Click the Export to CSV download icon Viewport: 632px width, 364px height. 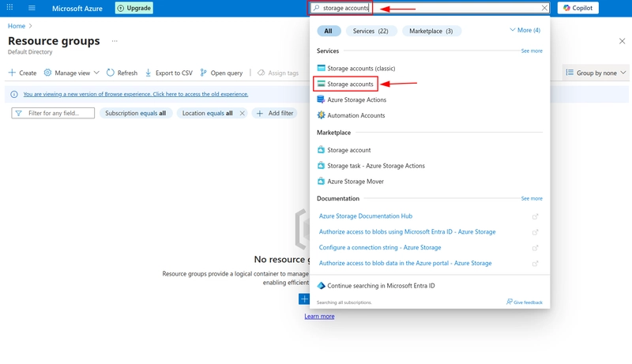pyautogui.click(x=149, y=73)
